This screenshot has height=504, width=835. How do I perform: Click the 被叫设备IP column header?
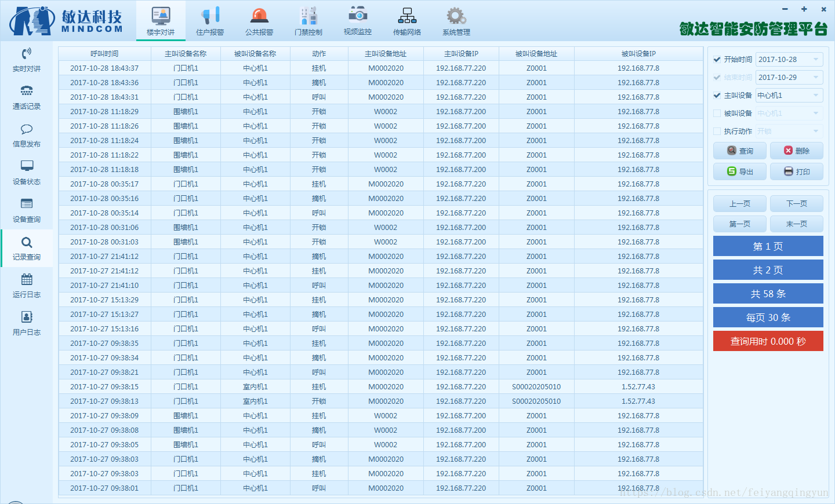click(638, 53)
